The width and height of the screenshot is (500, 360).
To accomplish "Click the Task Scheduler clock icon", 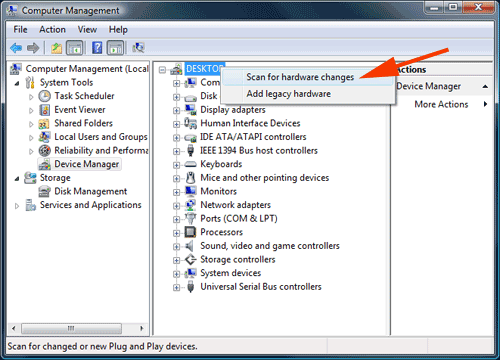I will (x=44, y=96).
